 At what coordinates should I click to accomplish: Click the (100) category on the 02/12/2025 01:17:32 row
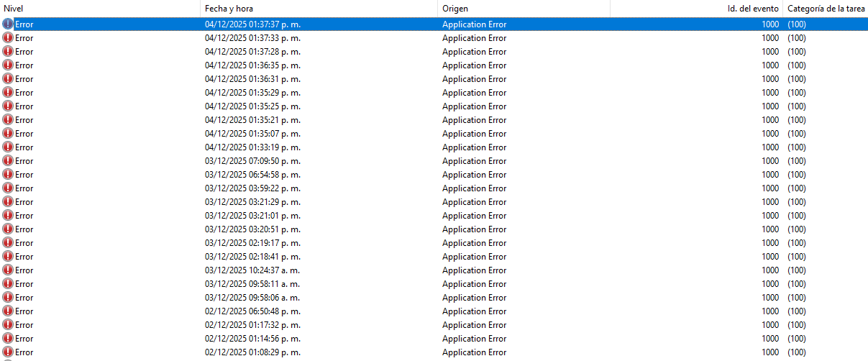point(797,325)
